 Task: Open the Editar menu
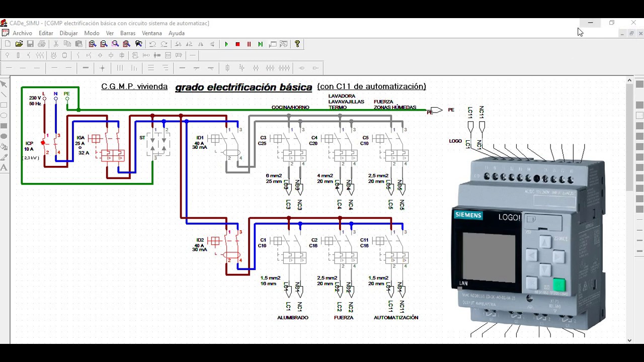(46, 33)
